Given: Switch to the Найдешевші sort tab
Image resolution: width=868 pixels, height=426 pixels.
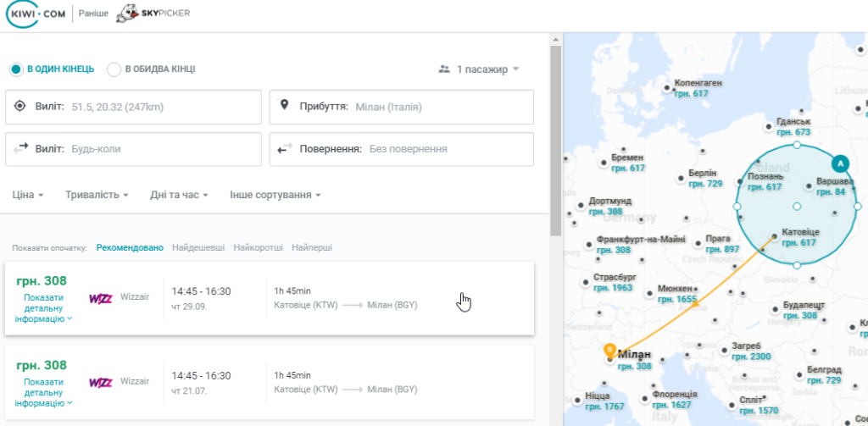Looking at the screenshot, I should [x=198, y=247].
